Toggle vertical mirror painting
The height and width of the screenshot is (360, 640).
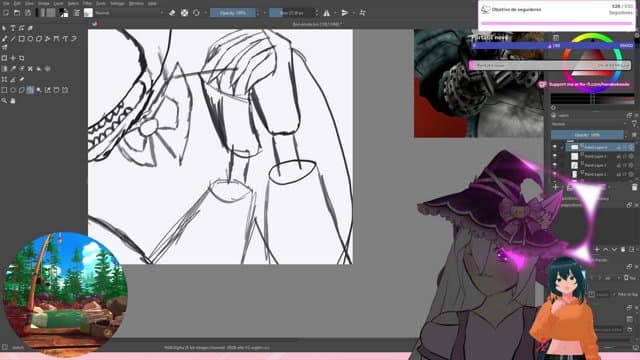coord(345,13)
